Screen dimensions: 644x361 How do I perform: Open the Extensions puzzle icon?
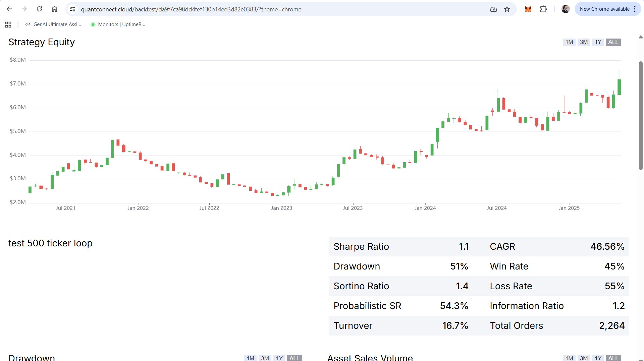coord(543,9)
